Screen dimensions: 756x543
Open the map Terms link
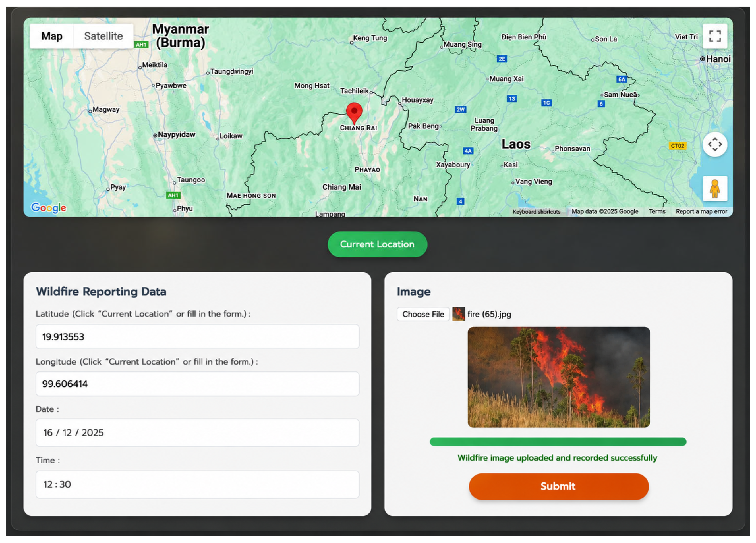pos(657,211)
